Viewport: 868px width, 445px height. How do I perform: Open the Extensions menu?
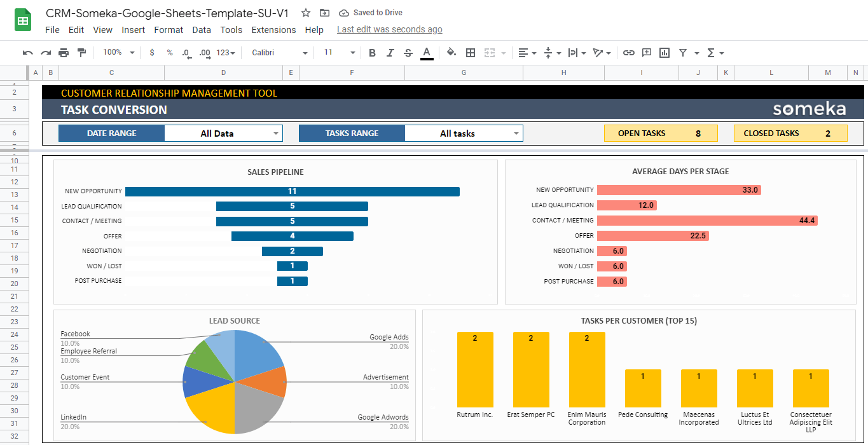(273, 30)
